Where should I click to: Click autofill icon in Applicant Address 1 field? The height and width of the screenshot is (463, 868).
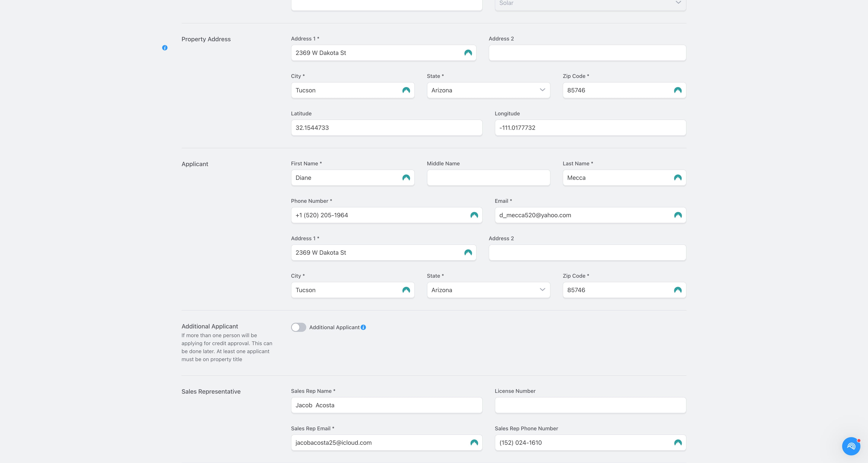point(468,252)
